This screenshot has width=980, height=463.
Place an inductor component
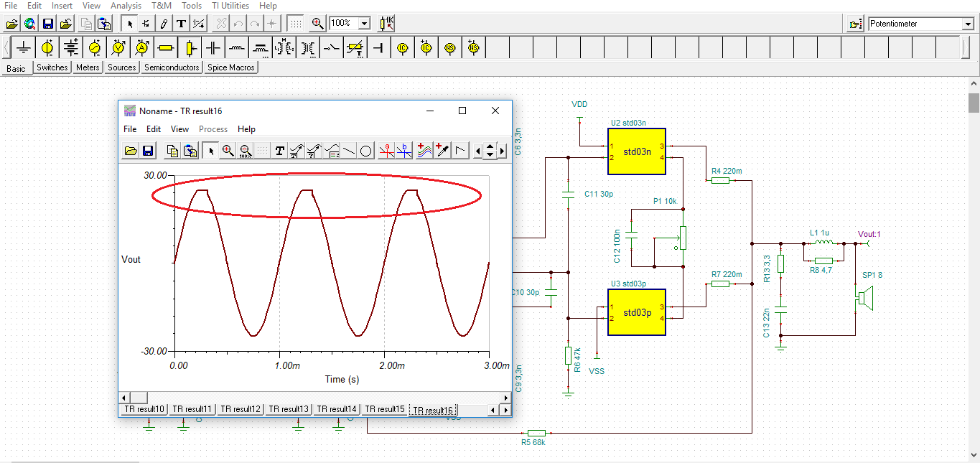coord(237,48)
